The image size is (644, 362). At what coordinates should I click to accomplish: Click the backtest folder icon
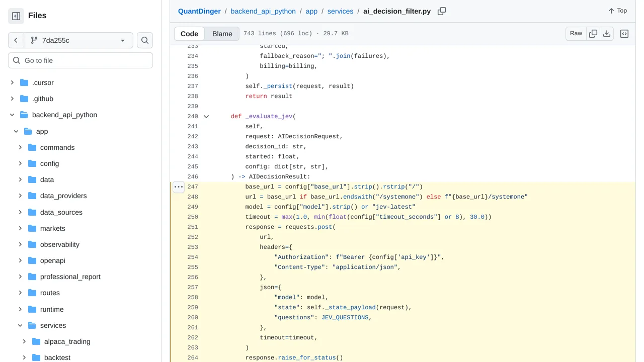pyautogui.click(x=36, y=357)
